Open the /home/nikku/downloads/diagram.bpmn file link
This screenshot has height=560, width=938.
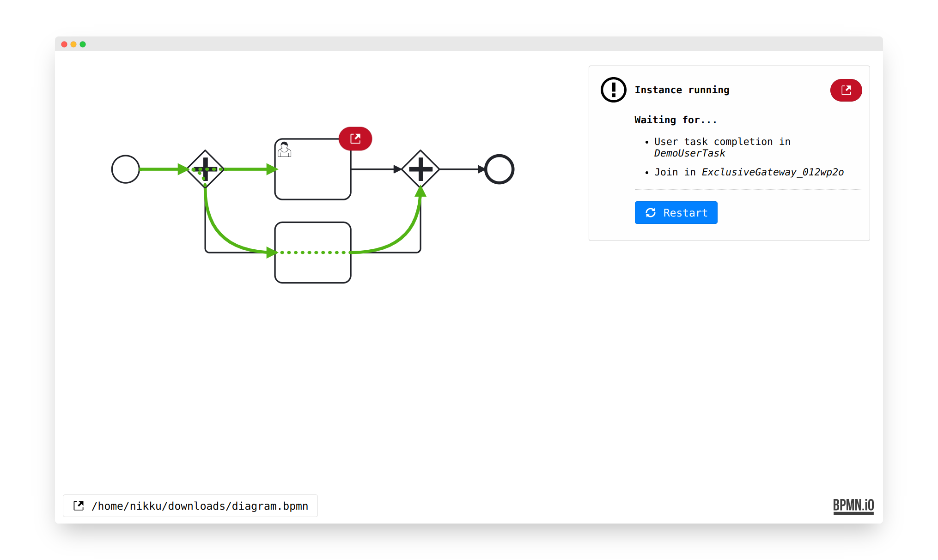[x=200, y=506]
